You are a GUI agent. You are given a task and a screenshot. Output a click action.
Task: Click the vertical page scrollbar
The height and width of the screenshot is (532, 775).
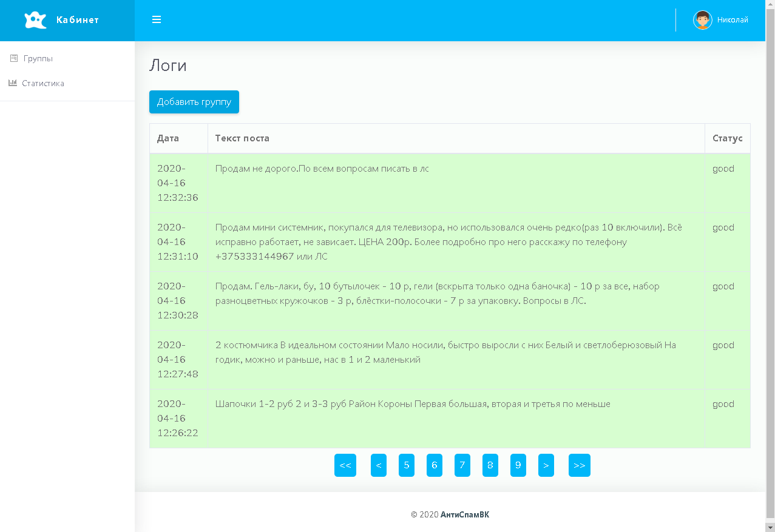[x=770, y=243]
